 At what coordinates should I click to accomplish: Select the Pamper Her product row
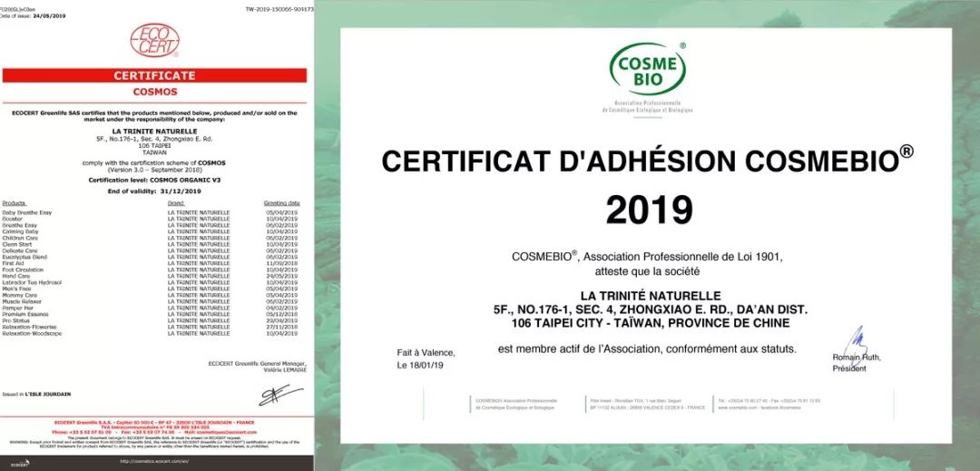coord(151,308)
